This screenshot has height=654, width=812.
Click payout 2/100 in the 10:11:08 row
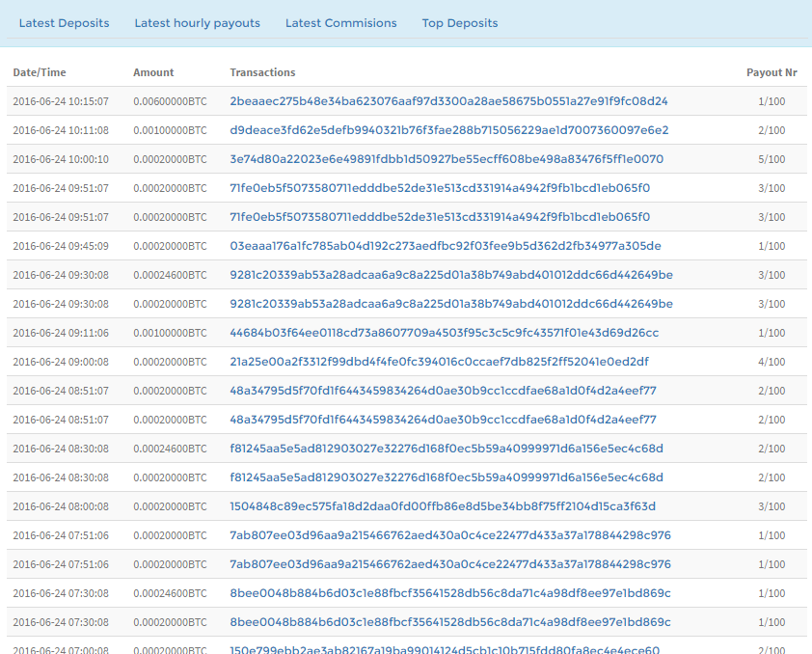click(x=771, y=130)
